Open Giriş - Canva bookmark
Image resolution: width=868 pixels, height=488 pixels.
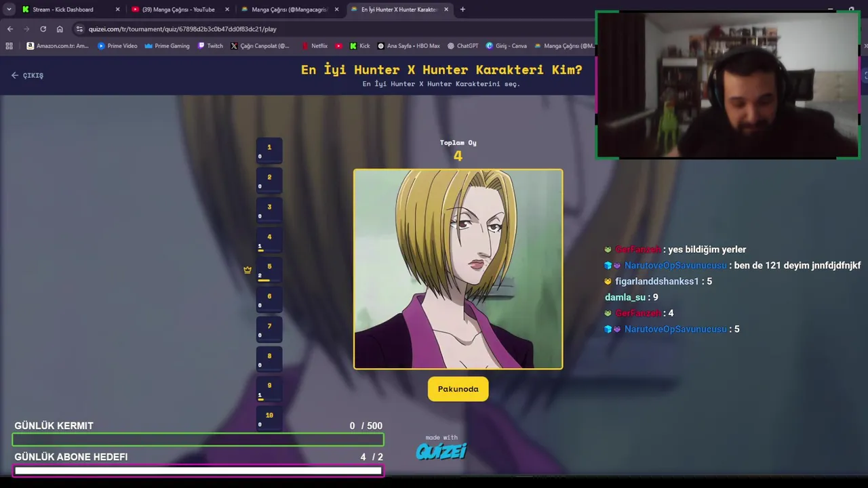pyautogui.click(x=507, y=46)
